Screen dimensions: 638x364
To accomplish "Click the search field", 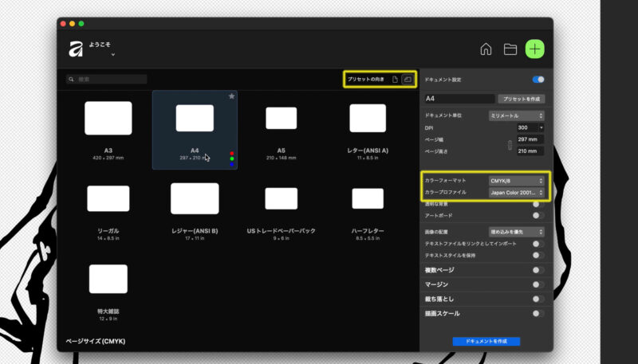I will (x=107, y=79).
